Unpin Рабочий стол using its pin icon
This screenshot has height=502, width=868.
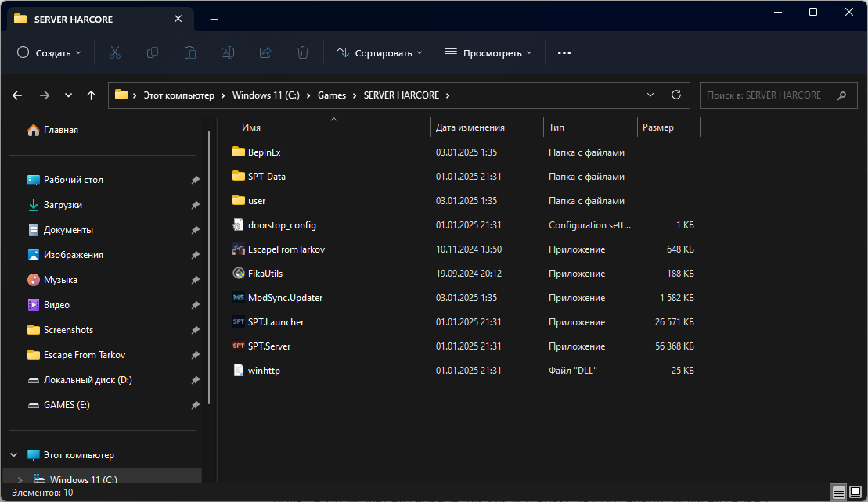click(195, 180)
